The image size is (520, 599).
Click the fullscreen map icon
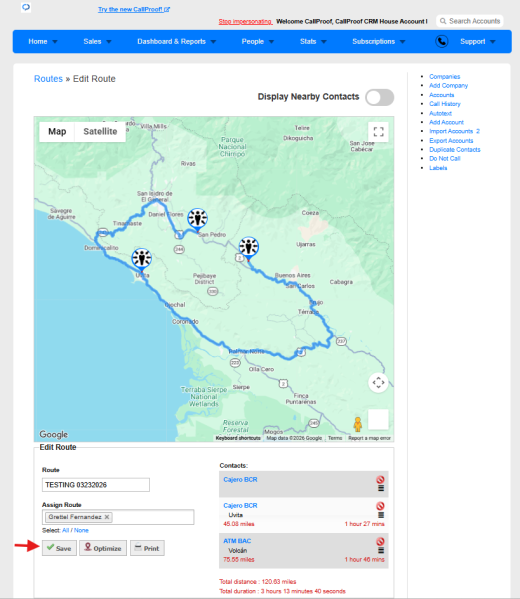point(378,132)
